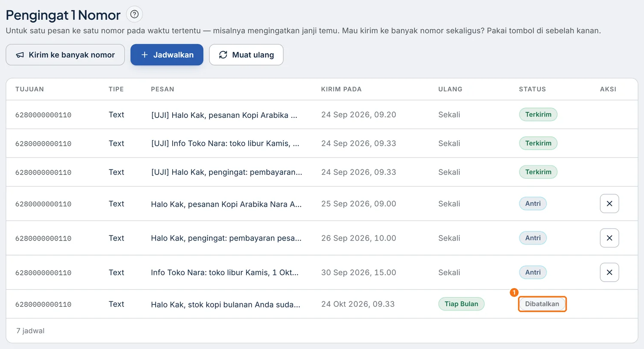Click message '[UJI] Info Toko Nara: toko libur'

225,144
